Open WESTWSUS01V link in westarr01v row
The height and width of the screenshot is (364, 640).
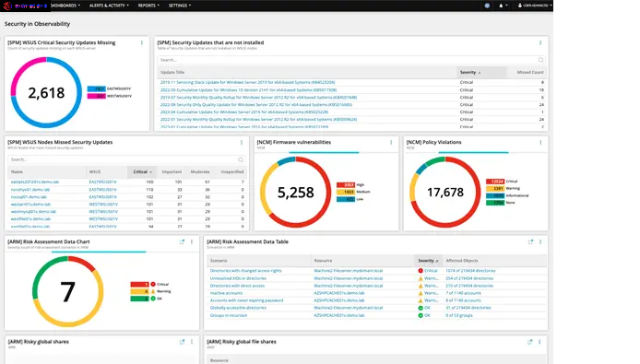[103, 204]
